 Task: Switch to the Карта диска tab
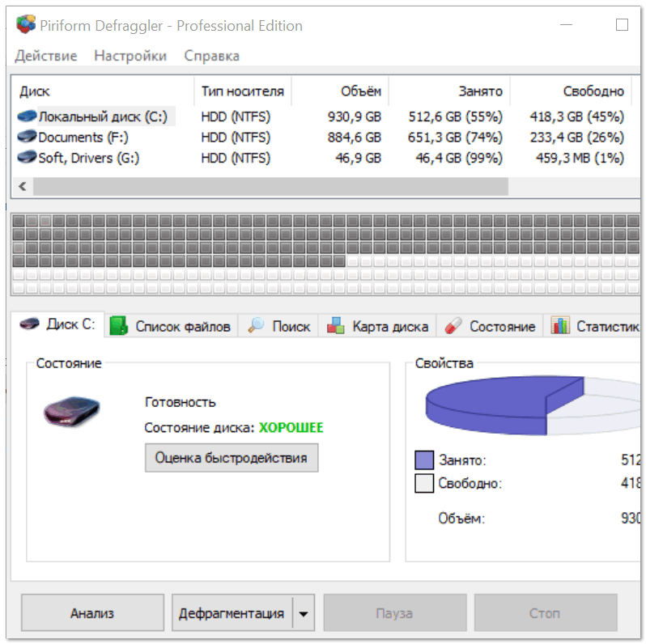pyautogui.click(x=377, y=326)
